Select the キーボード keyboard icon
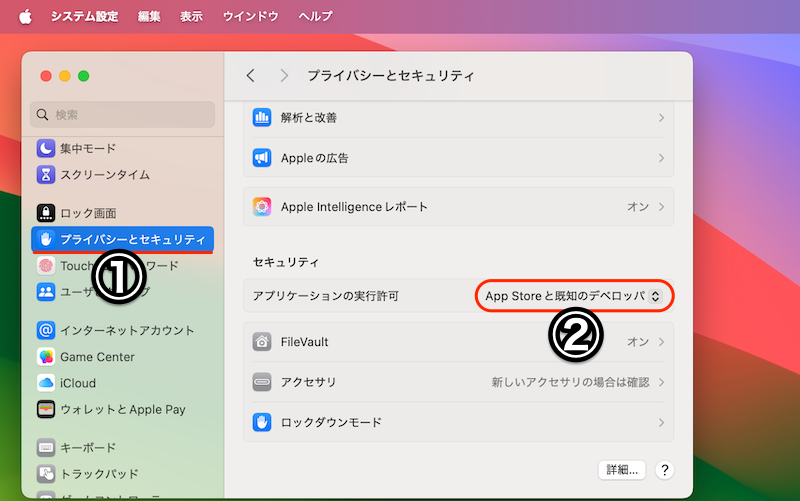The image size is (800, 501). point(46,447)
